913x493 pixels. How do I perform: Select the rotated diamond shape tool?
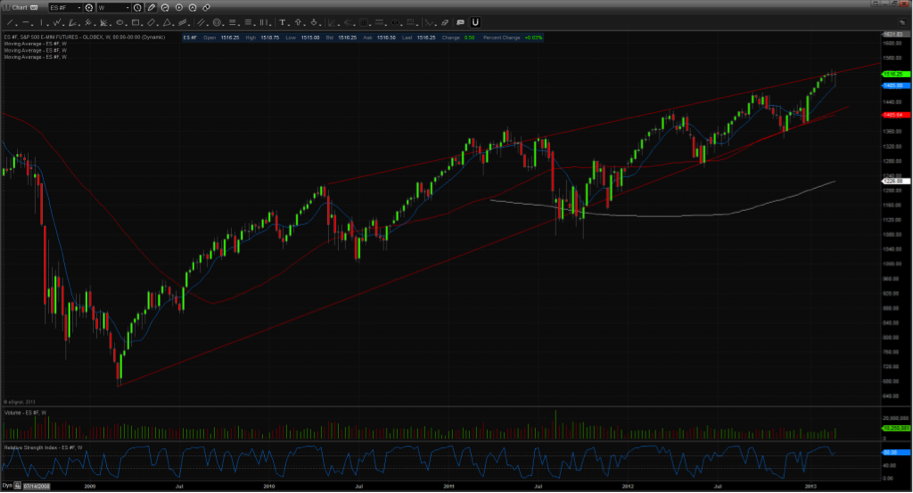pyautogui.click(x=151, y=23)
